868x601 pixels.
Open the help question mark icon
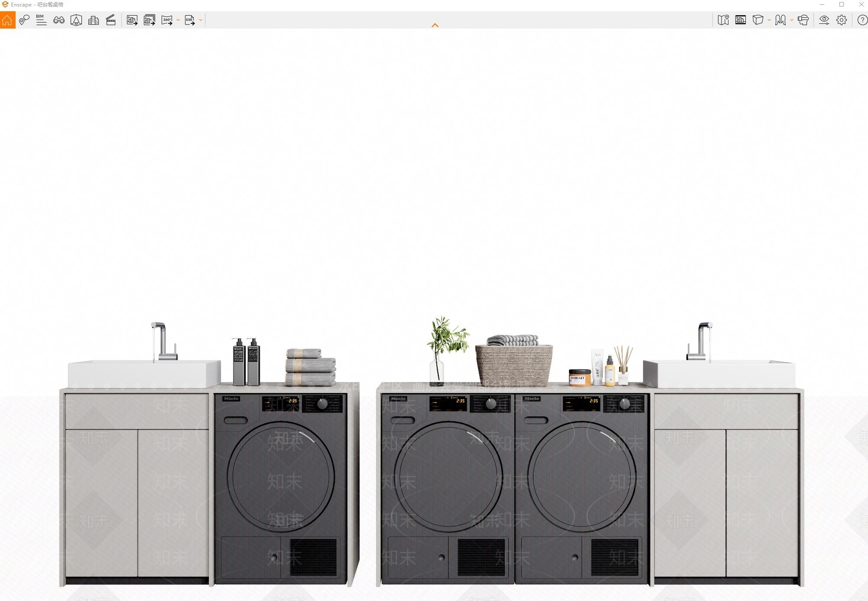pos(862,20)
